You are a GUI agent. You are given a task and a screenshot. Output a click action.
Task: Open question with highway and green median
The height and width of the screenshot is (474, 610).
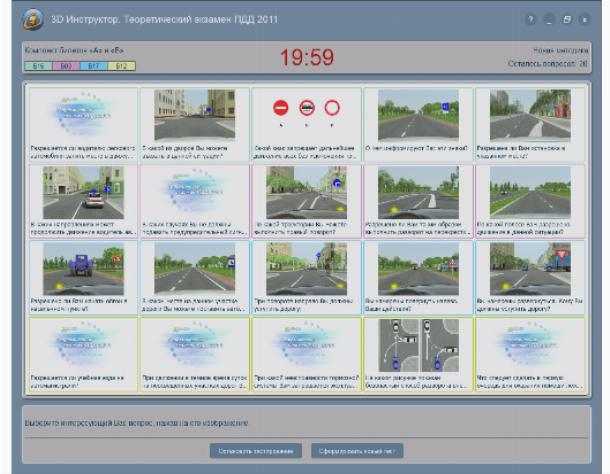[530, 201]
